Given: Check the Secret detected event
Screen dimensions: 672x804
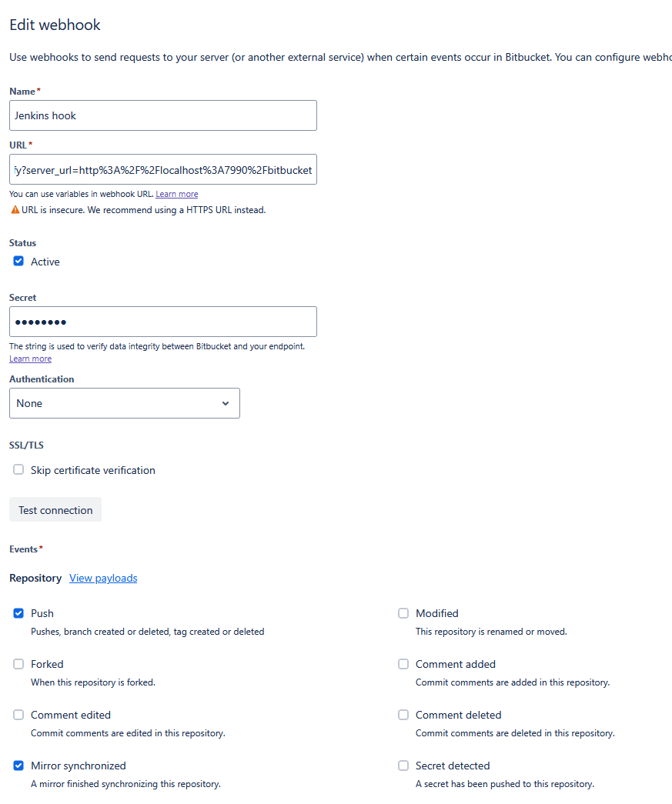Looking at the screenshot, I should coord(403,766).
